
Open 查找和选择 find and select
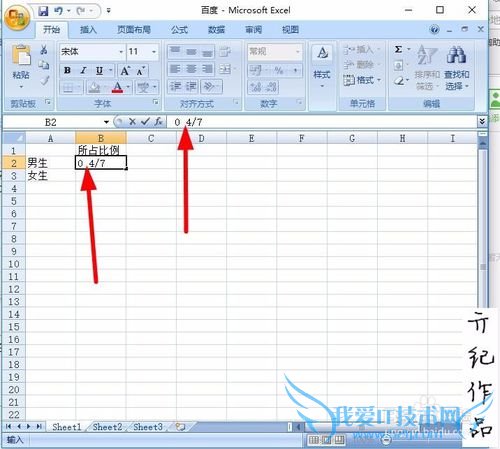[457, 68]
